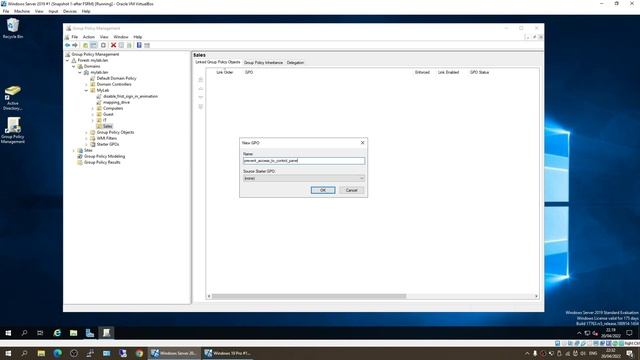This screenshot has width=640, height=360.
Task: Click the Link Order column header
Action: [224, 72]
